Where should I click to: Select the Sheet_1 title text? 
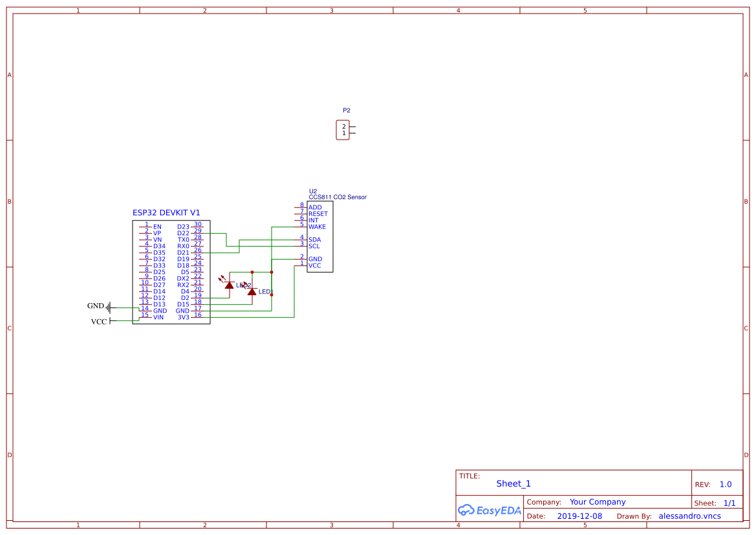[x=513, y=483]
